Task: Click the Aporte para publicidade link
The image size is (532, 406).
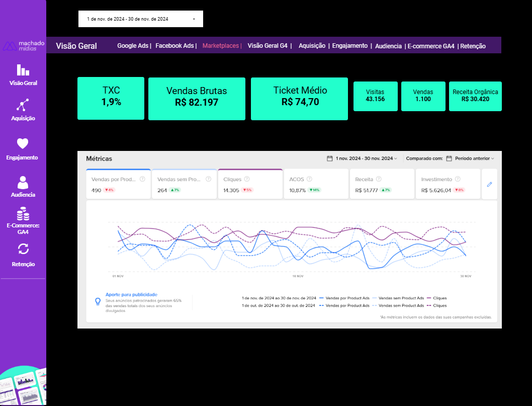Action: tap(131, 295)
